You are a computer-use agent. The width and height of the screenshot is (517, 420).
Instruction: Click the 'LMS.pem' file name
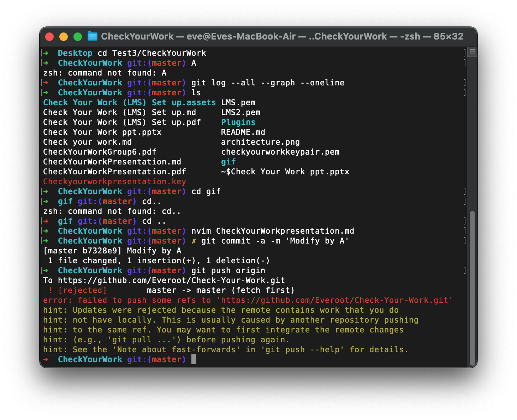(238, 102)
